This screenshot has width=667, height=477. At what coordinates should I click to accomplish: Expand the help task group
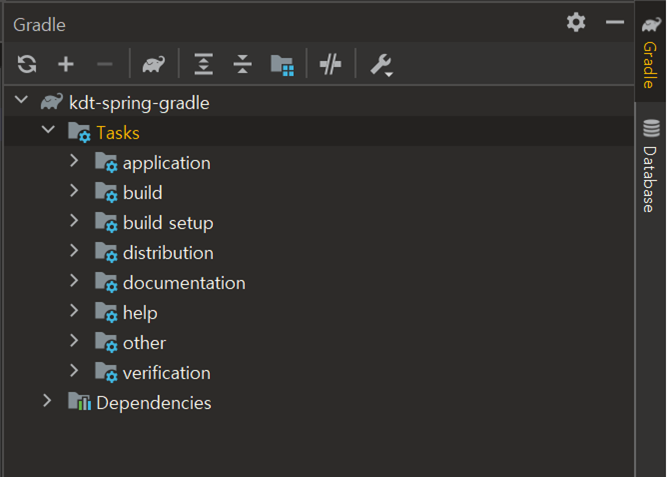[74, 311]
